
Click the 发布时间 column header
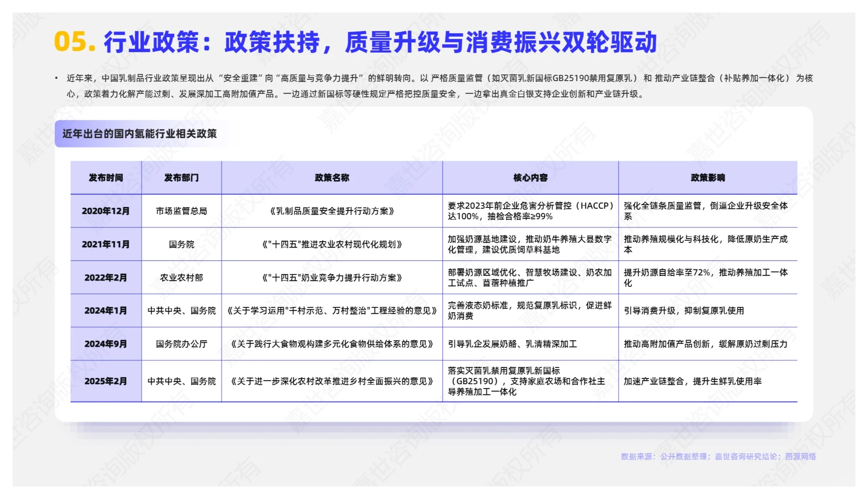point(105,177)
